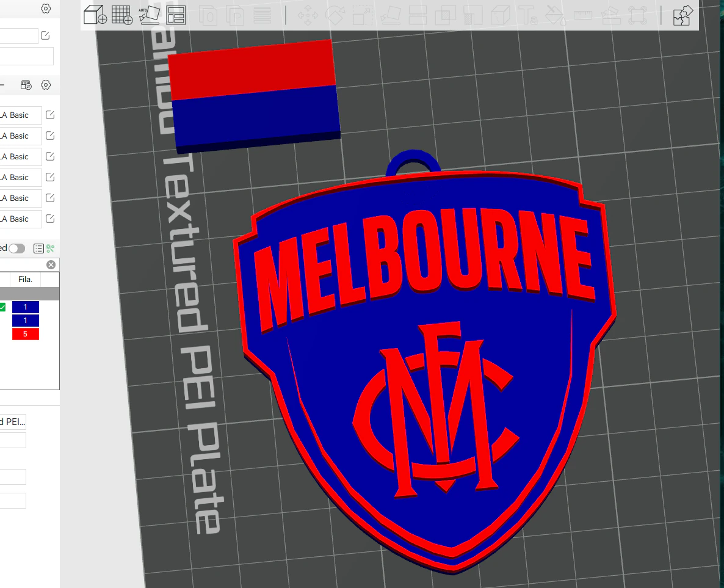The height and width of the screenshot is (588, 724).
Task: Click edit icon for topmost Basic filament
Action: [50, 115]
